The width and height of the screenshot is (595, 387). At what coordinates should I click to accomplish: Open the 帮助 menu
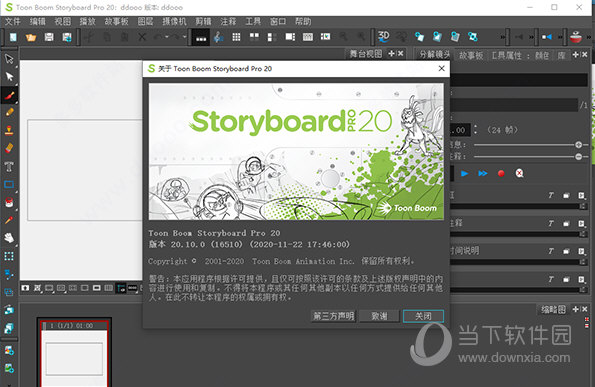pos(303,22)
